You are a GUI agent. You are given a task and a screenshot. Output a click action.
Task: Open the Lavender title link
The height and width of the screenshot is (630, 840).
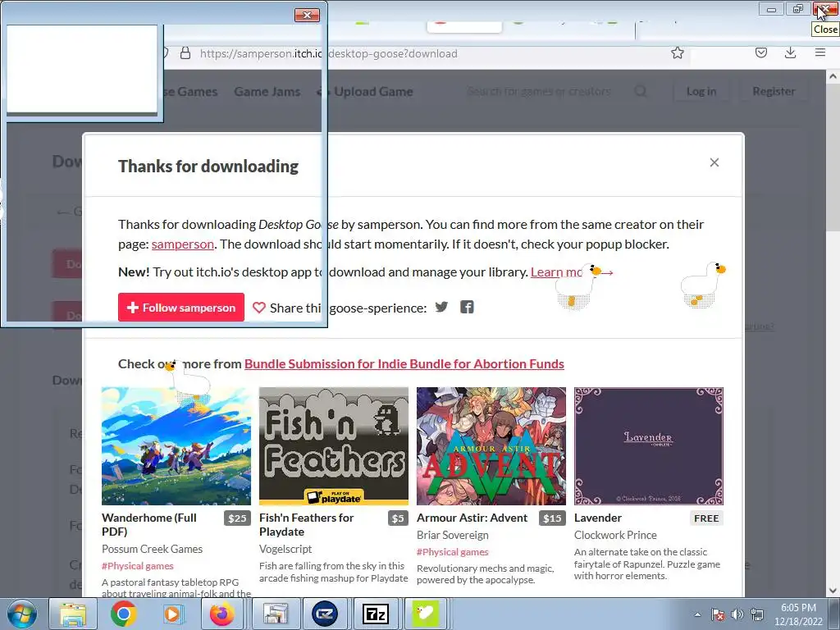tap(598, 518)
